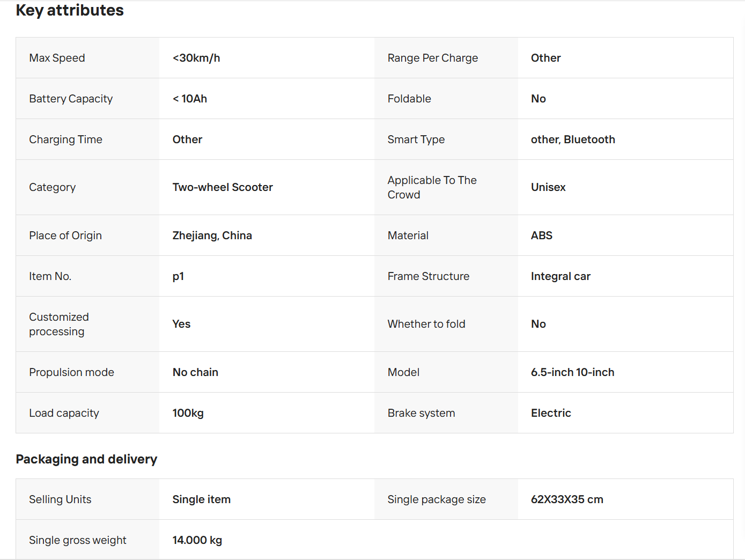Select the Integral car frame value
Screen dimensions: 745x560
(560, 276)
